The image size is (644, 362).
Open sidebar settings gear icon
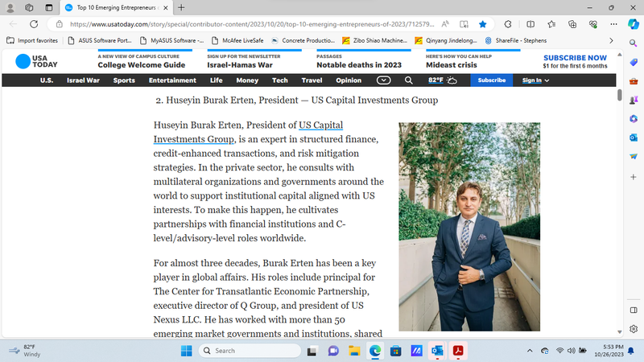coord(634,329)
